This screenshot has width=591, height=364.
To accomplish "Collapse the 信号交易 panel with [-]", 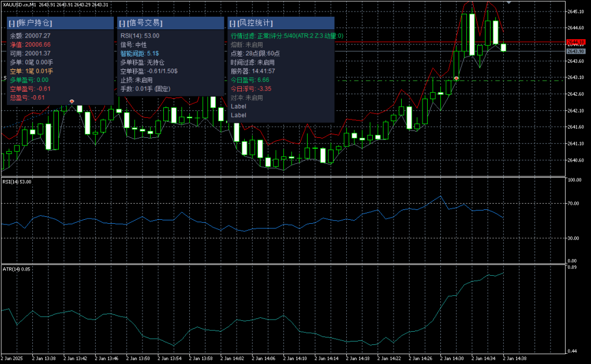I will pos(122,23).
